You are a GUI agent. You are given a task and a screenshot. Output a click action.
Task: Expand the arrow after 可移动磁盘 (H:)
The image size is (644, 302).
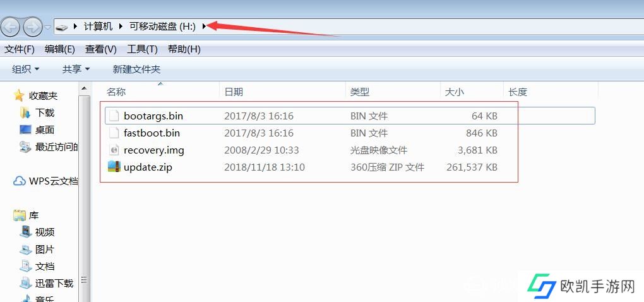pyautogui.click(x=204, y=27)
